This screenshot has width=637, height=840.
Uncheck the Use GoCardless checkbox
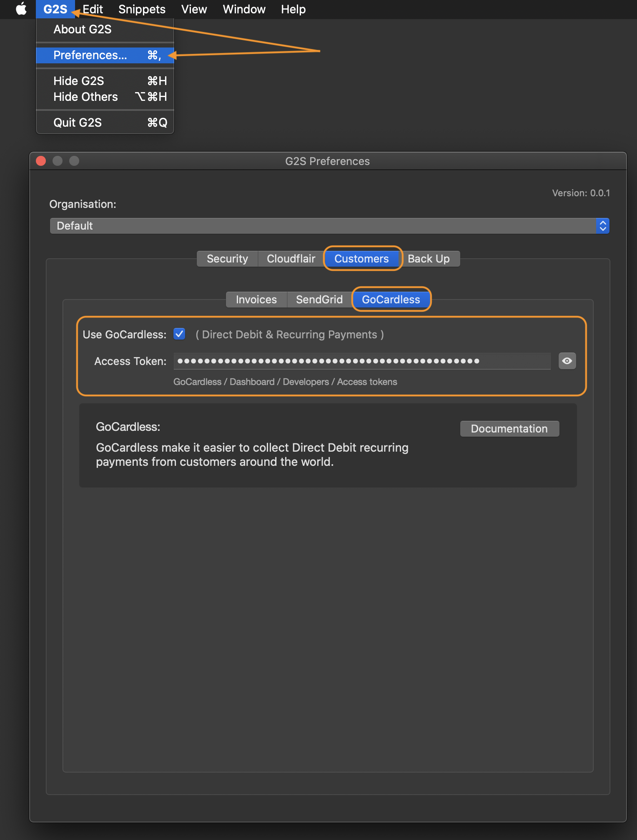coord(180,334)
